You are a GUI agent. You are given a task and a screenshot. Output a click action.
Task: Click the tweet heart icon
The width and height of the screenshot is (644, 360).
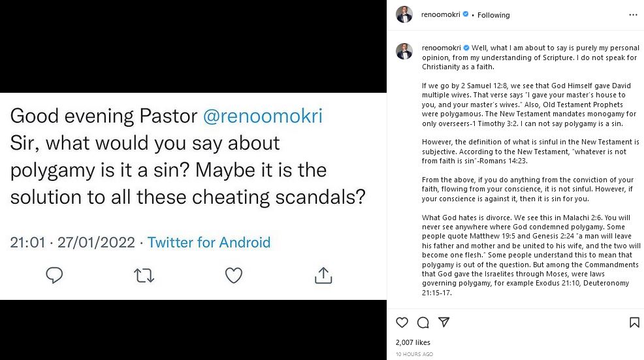point(233,275)
